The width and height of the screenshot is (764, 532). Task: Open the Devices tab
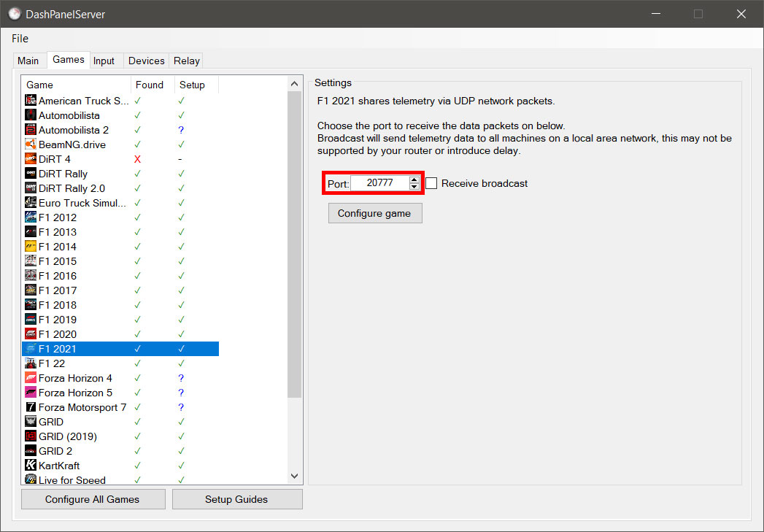pos(146,61)
